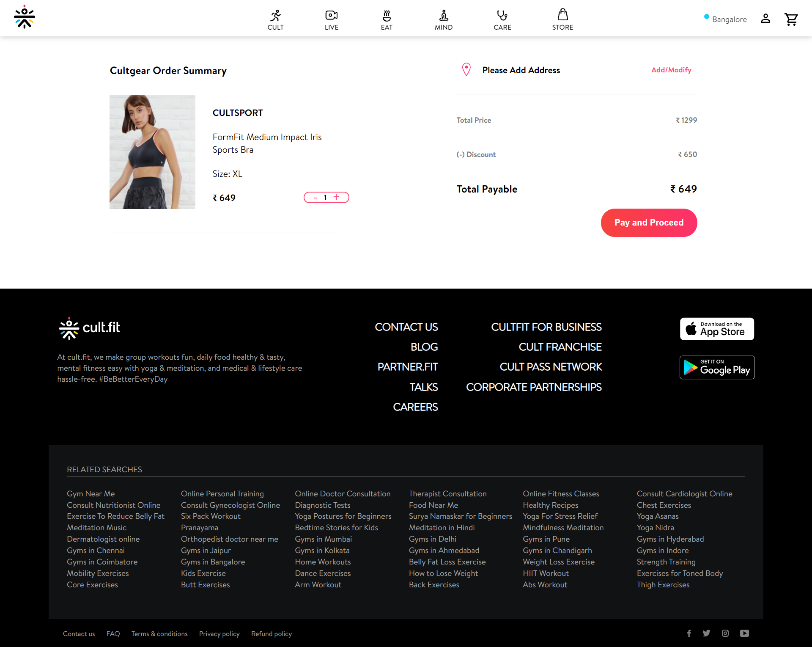Image resolution: width=812 pixels, height=647 pixels.
Task: Click the sports bra product image
Action: [152, 152]
